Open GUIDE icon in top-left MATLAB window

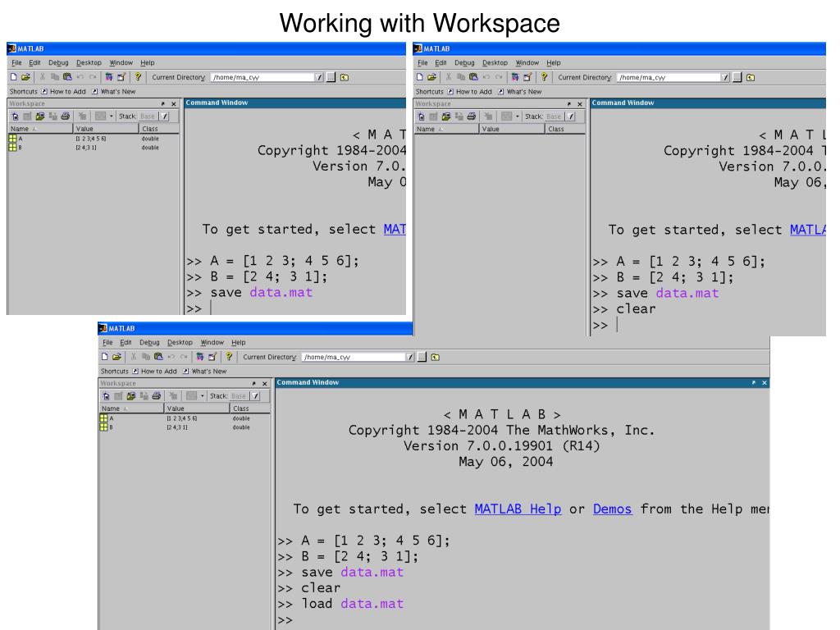click(x=121, y=77)
